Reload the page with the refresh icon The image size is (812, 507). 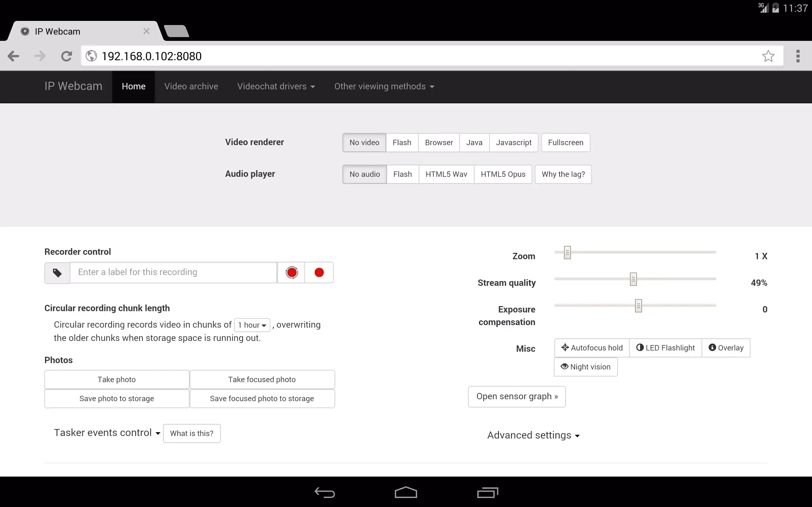pyautogui.click(x=66, y=56)
